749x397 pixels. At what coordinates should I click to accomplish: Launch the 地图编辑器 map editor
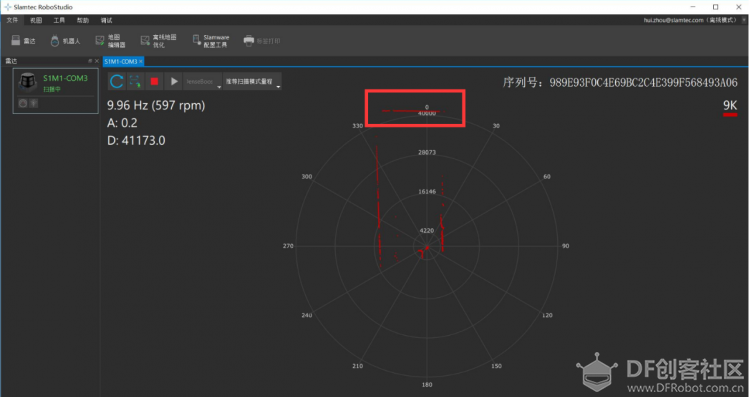point(110,41)
